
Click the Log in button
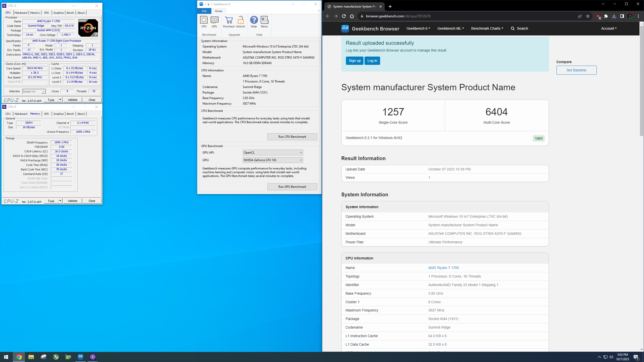pyautogui.click(x=372, y=61)
